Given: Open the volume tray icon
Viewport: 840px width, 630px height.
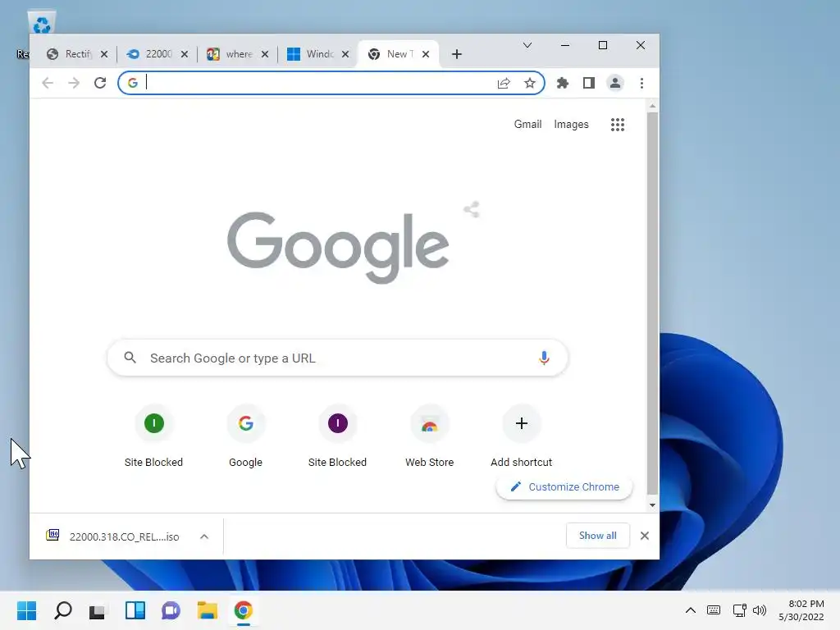Looking at the screenshot, I should click(759, 610).
